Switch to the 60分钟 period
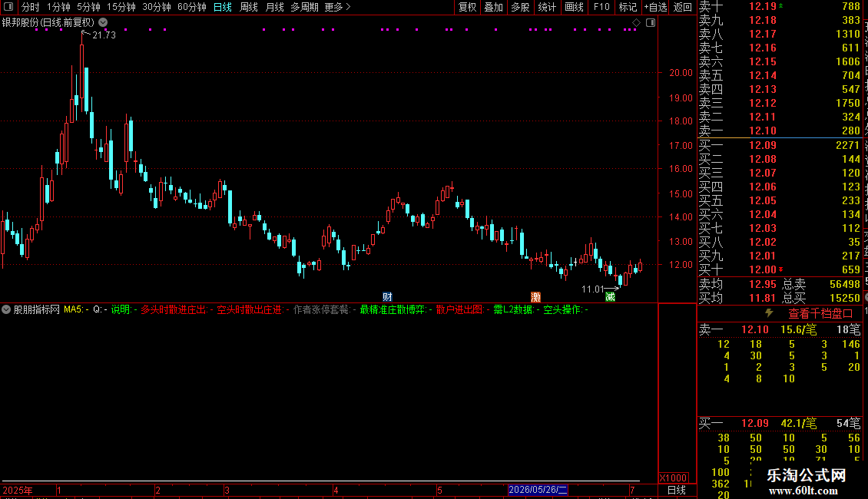 [192, 7]
